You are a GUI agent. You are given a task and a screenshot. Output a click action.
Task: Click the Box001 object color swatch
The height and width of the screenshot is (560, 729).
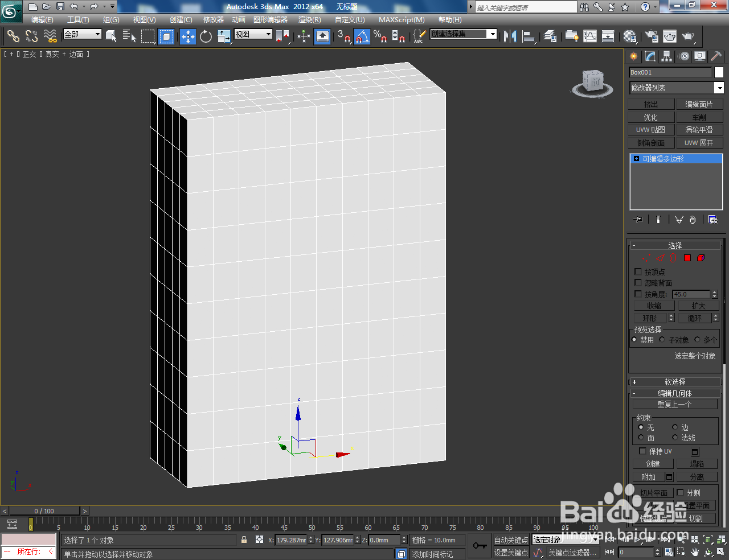[x=719, y=72]
